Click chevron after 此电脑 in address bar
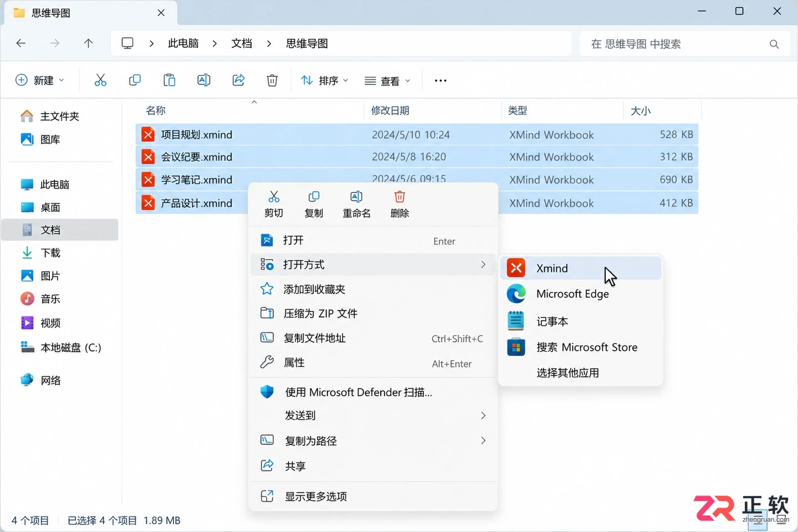The image size is (798, 532). coord(214,43)
